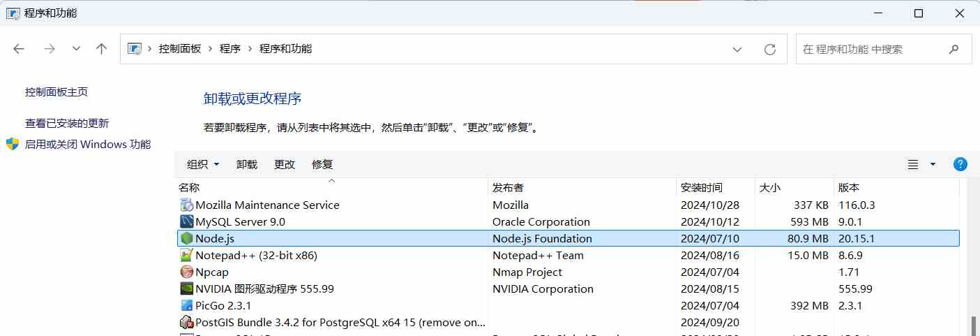Select PicGo 2.3.1 entry name
Screen dimensions: 980x336
click(x=223, y=305)
